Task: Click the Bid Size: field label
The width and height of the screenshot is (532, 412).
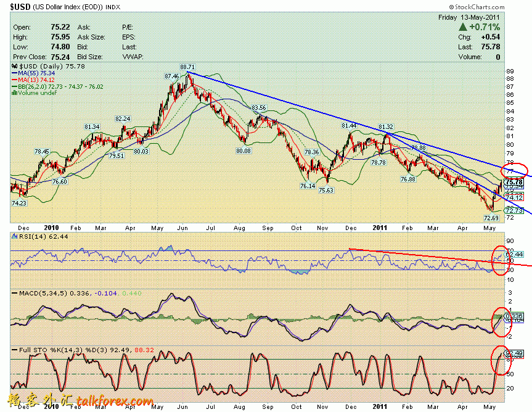Action: (90, 57)
